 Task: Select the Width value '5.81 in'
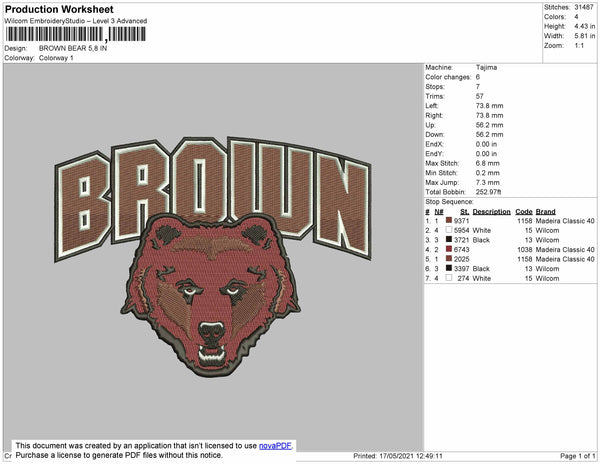click(585, 36)
